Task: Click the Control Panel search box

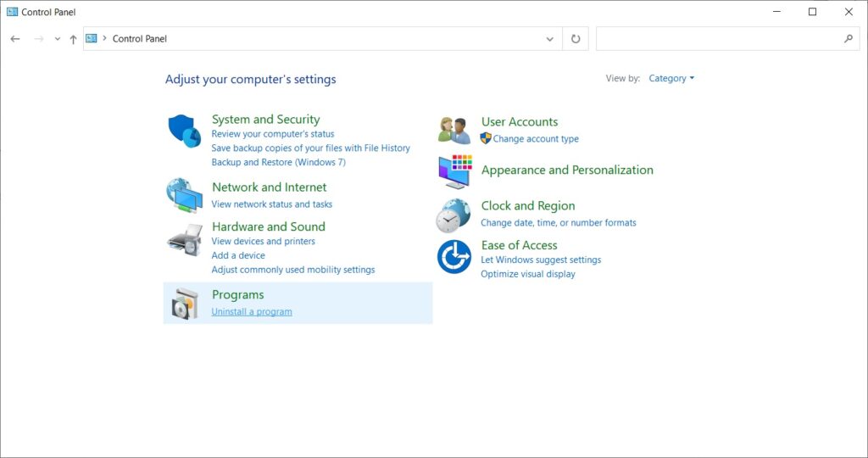Action: point(728,39)
